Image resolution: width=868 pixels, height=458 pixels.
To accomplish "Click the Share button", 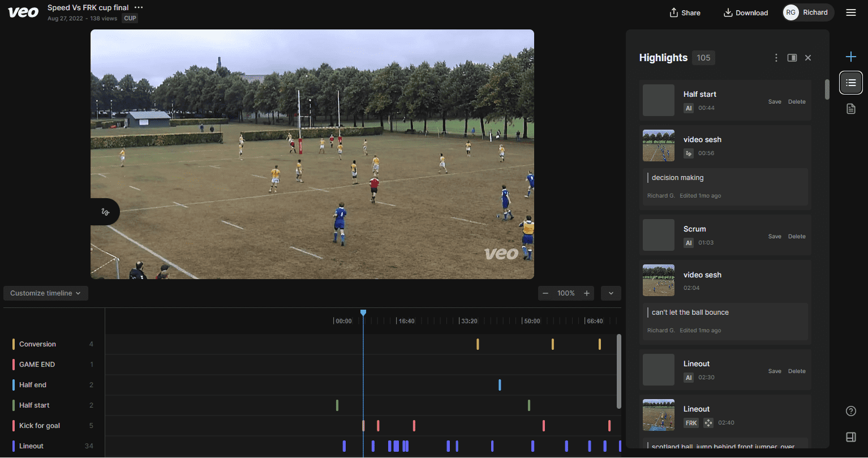I will [x=685, y=12].
